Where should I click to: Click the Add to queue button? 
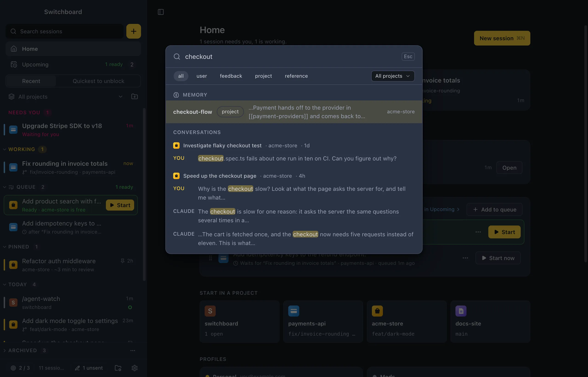pyautogui.click(x=494, y=210)
